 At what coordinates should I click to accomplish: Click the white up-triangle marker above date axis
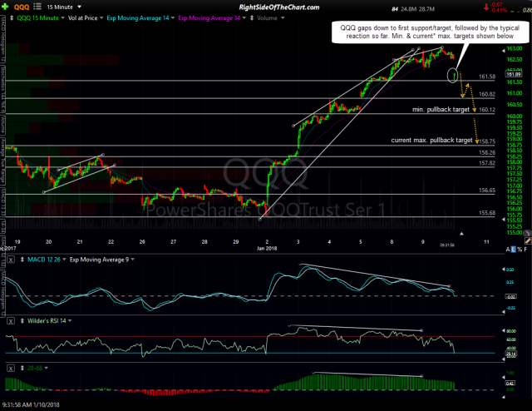coord(461,234)
